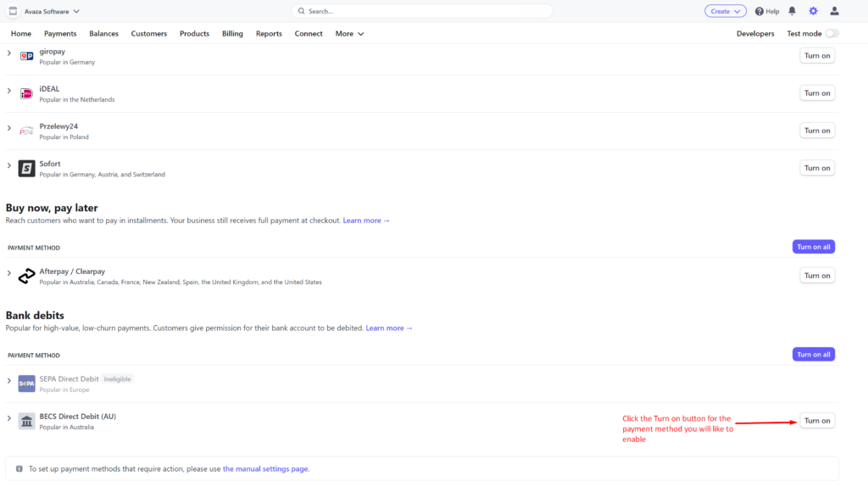
Task: Click Turn on all for Buy now, pay later
Action: 813,247
